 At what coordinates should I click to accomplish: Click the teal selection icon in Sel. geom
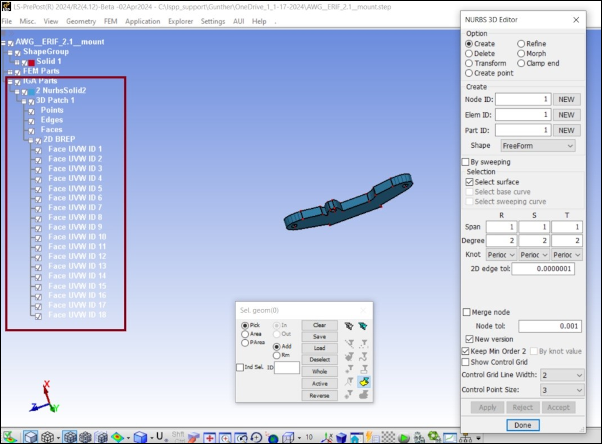(362, 325)
